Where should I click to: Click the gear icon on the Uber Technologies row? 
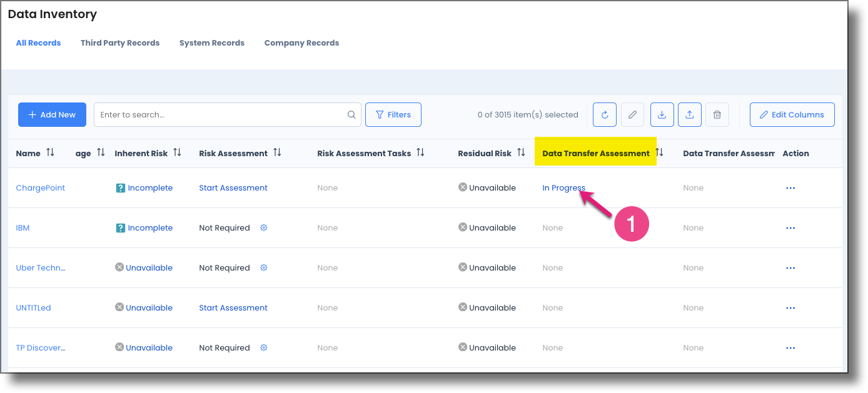(x=263, y=267)
